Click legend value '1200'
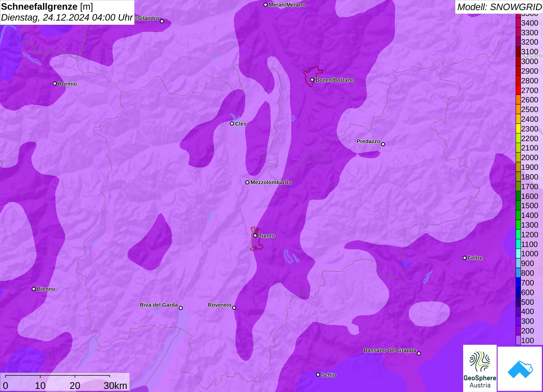Screen dimensions: 543x392 (x=529, y=235)
